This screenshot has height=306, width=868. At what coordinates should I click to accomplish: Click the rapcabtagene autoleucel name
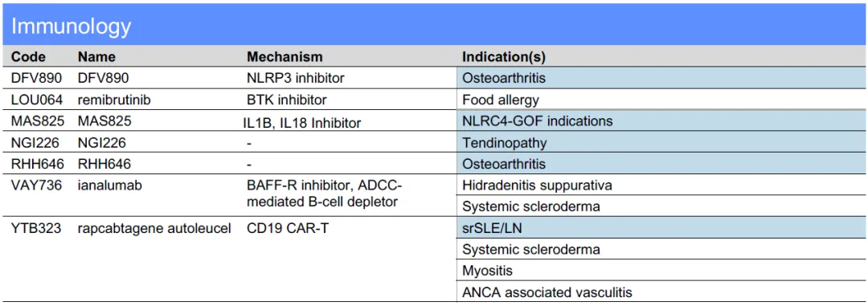click(154, 228)
